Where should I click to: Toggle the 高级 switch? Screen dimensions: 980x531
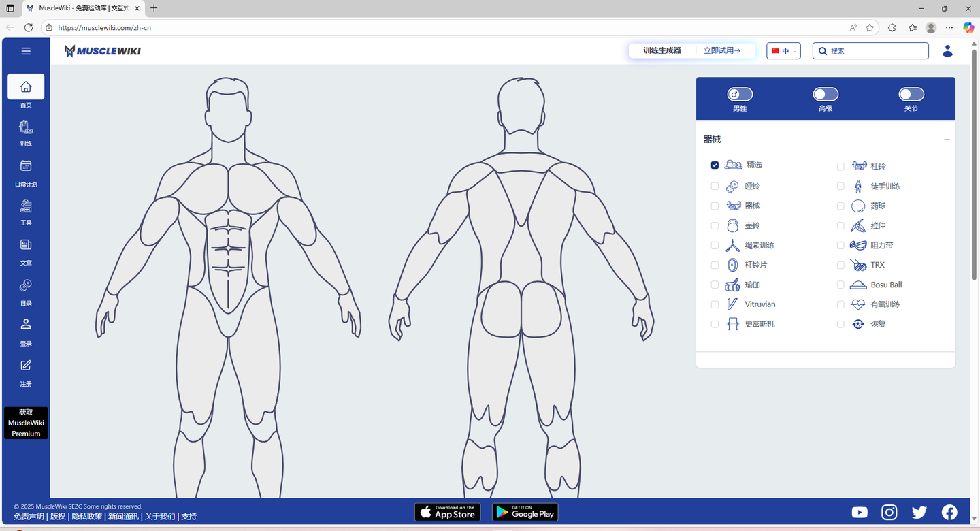point(826,94)
